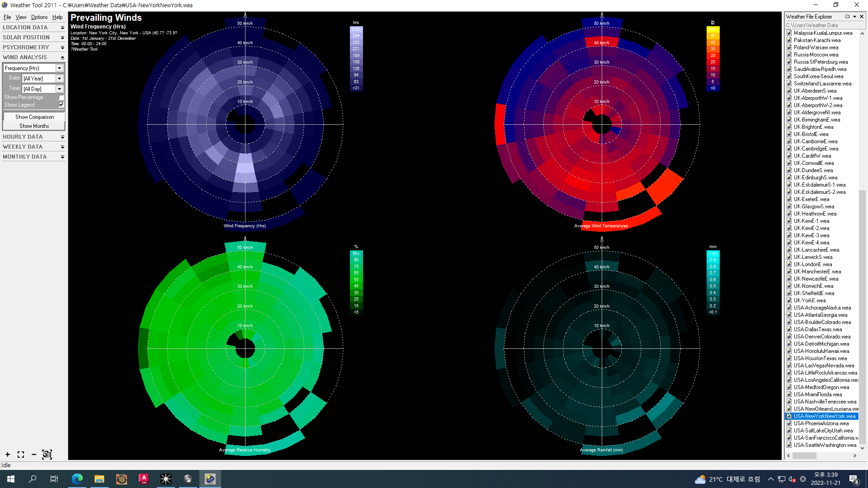Open the Date All Year dropdown

point(59,79)
